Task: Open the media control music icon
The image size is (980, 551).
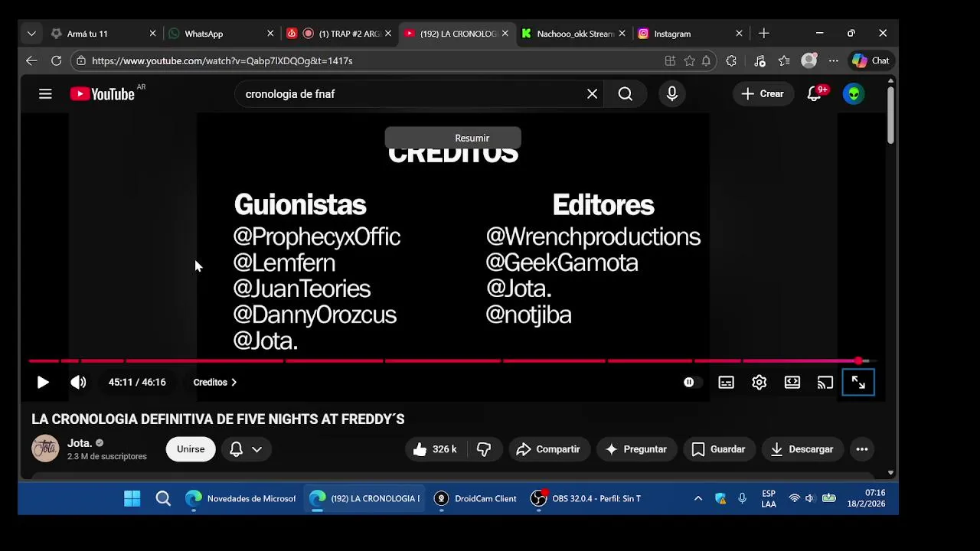Action: 759,60
